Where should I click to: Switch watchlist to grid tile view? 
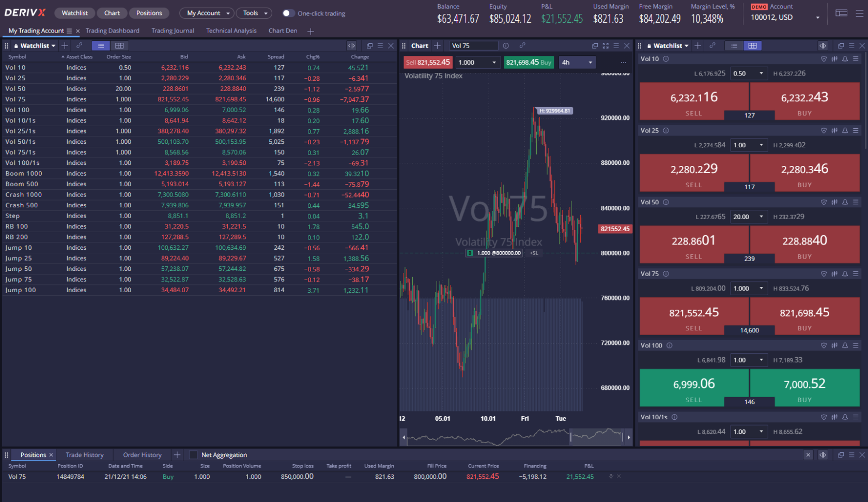pyautogui.click(x=752, y=45)
